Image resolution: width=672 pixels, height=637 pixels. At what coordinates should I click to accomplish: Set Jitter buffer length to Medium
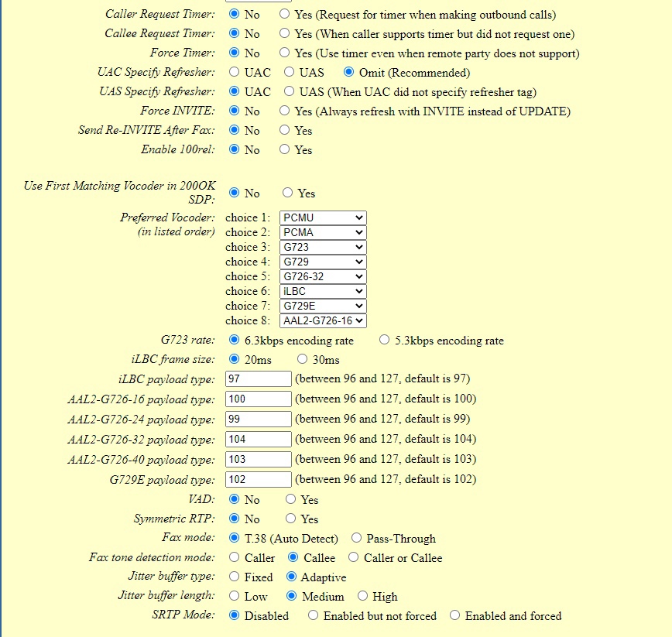(291, 595)
